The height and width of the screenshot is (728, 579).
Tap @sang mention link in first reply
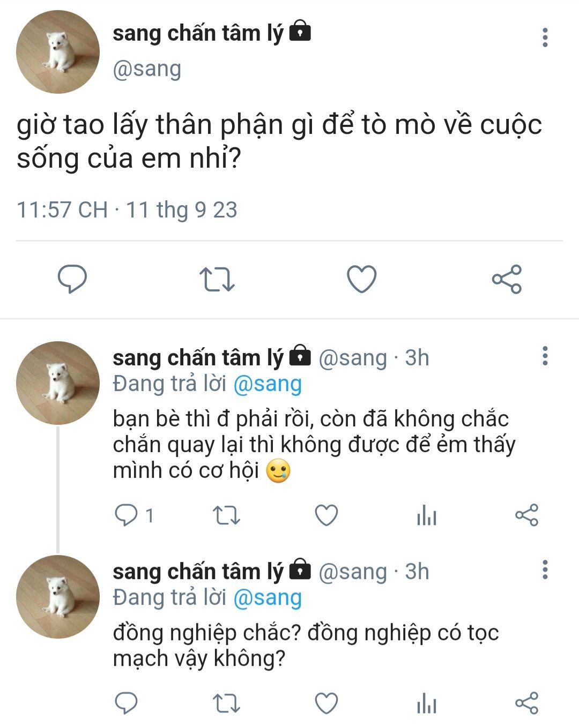pyautogui.click(x=268, y=384)
